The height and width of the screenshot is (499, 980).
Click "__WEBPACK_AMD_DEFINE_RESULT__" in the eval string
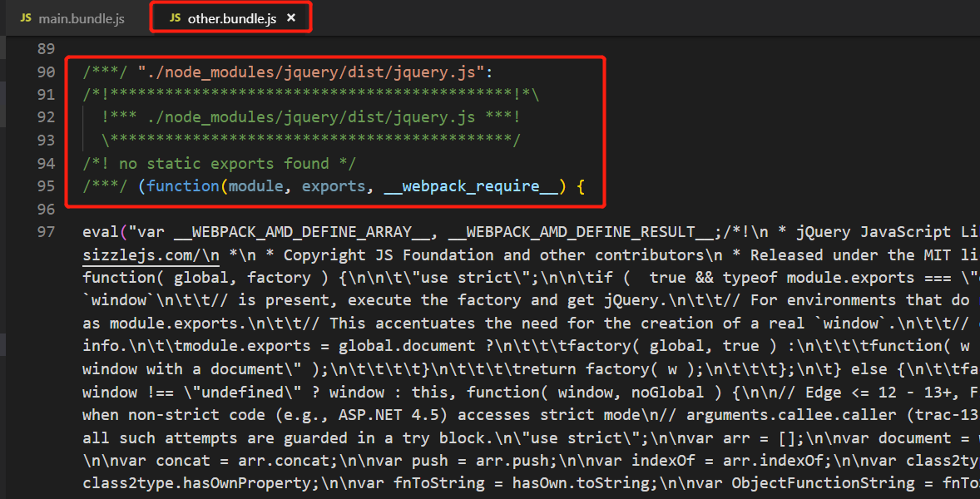point(581,232)
